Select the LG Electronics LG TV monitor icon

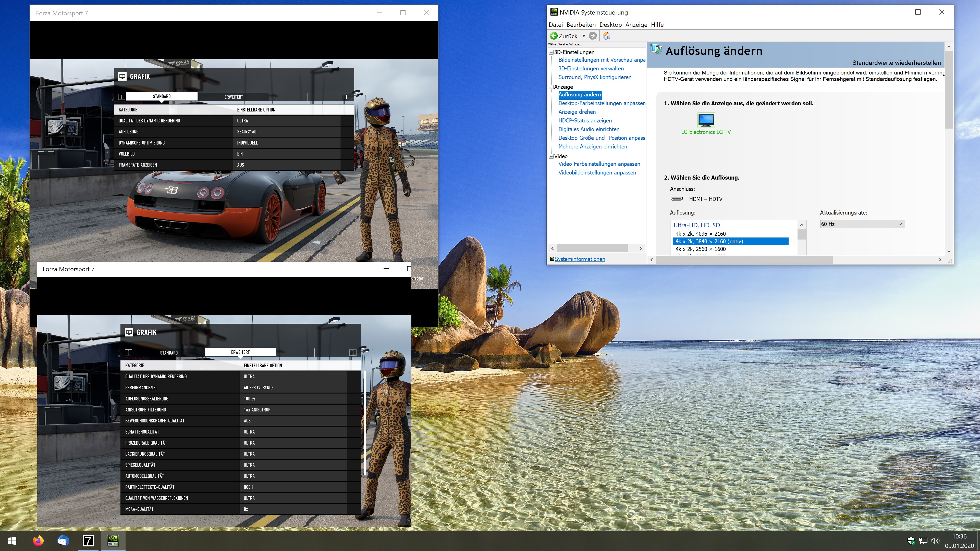pos(706,120)
